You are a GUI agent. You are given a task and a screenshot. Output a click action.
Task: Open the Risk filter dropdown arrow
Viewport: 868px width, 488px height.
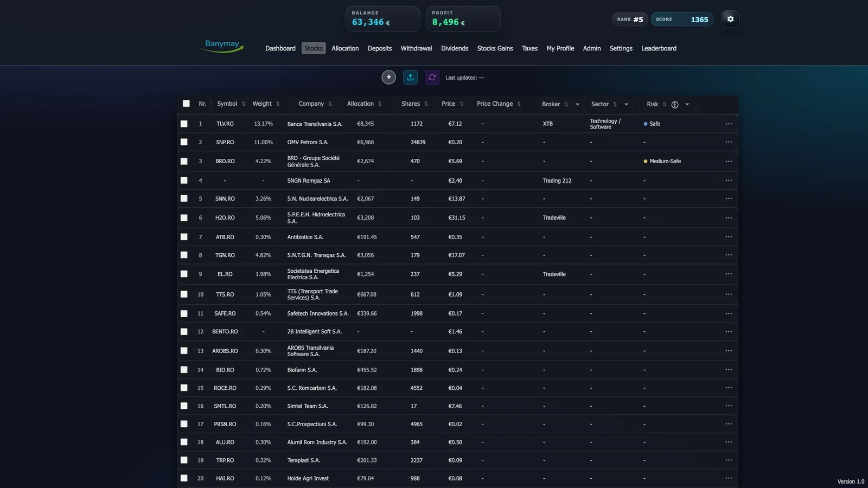pos(687,105)
